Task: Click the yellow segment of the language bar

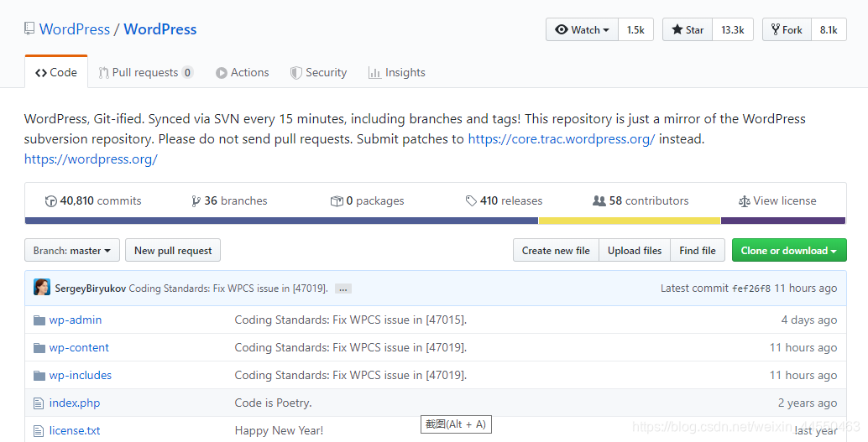Action: tap(630, 221)
